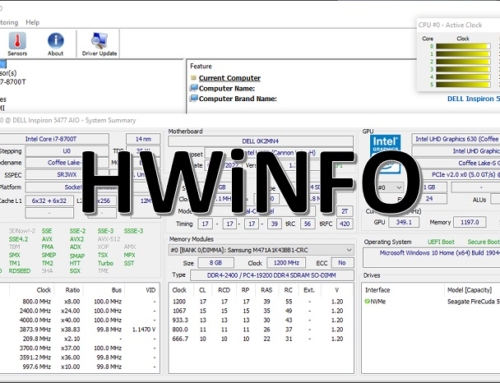
Task: Click the 666.7 memory timing row
Action: point(261,339)
